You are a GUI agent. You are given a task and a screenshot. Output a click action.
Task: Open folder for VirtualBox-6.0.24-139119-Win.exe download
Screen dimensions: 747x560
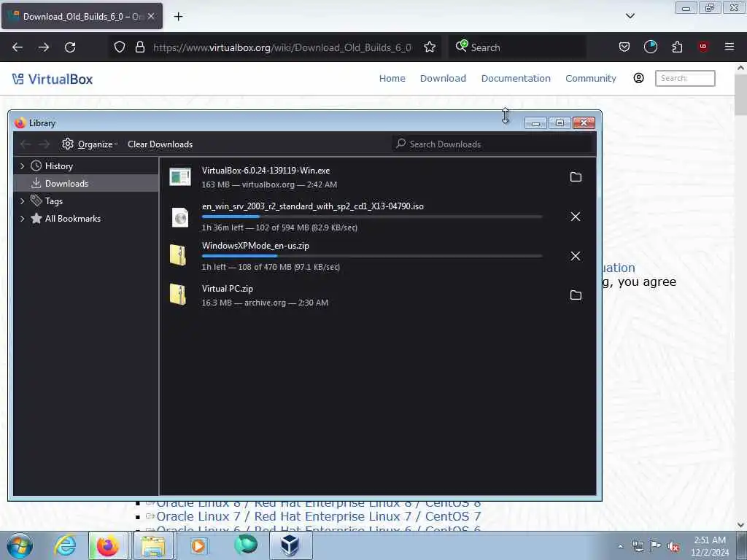576,177
